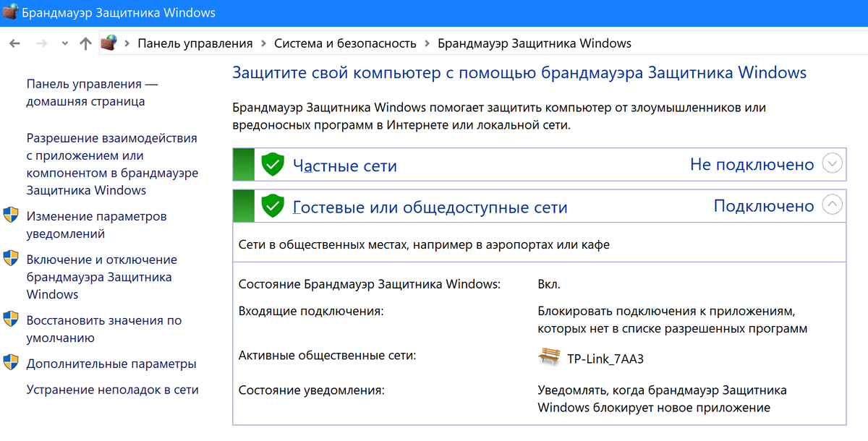868x441 pixels.
Task: Click 'Брандмауэр Защитника Windows' breadcrumb
Action: point(535,43)
